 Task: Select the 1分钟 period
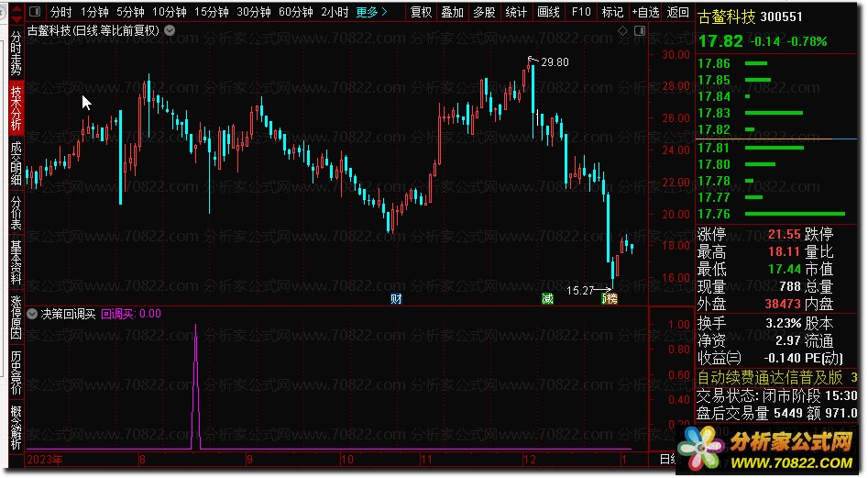[94, 12]
